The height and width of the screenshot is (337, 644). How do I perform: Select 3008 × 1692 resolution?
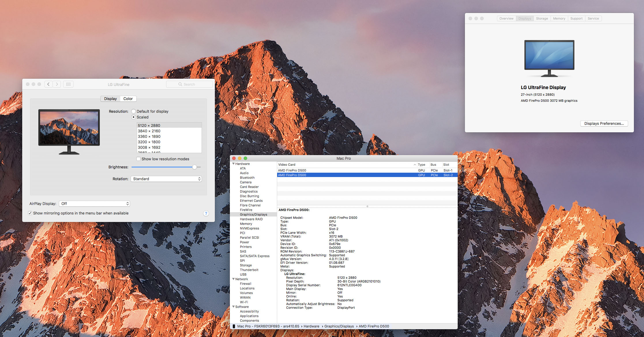pos(169,147)
